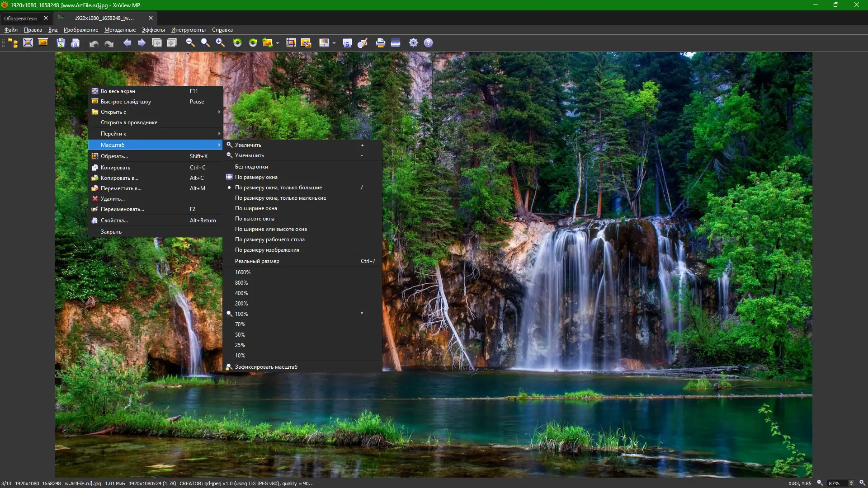Click the zoom out magnifier in toolbar
This screenshot has width=868, height=488.
[190, 42]
